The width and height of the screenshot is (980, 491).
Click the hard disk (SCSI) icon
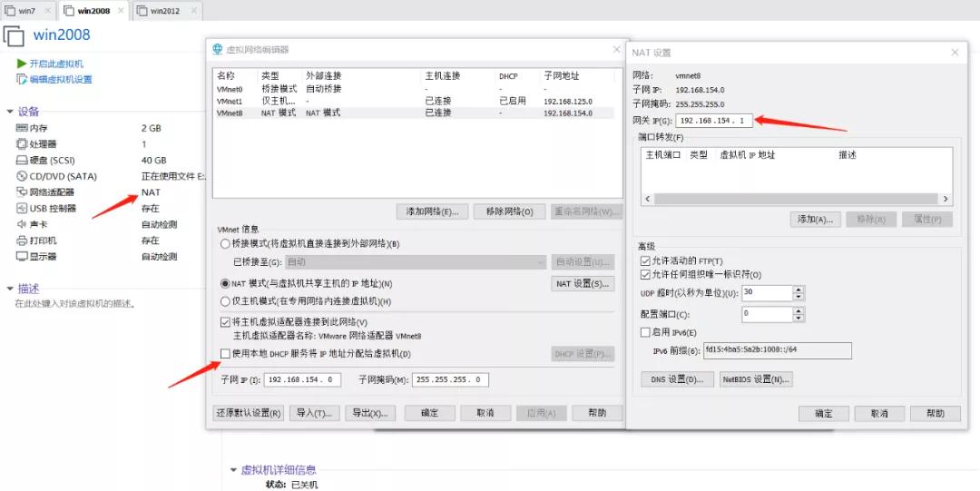click(22, 160)
